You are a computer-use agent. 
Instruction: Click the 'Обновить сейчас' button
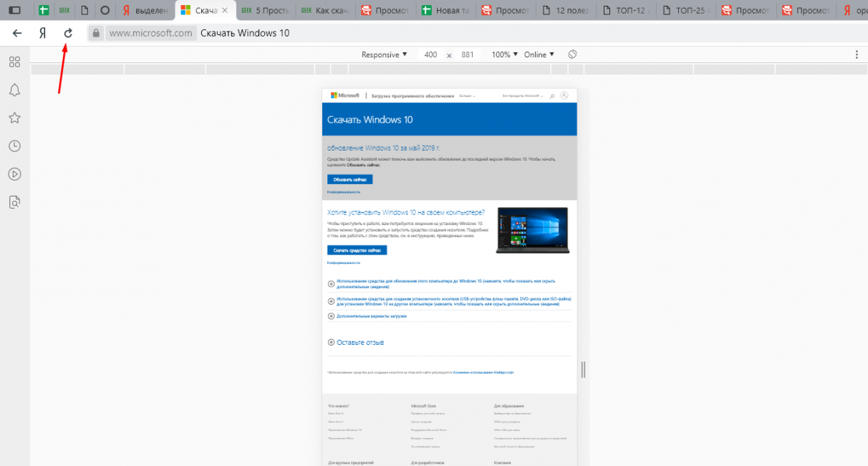tap(349, 179)
